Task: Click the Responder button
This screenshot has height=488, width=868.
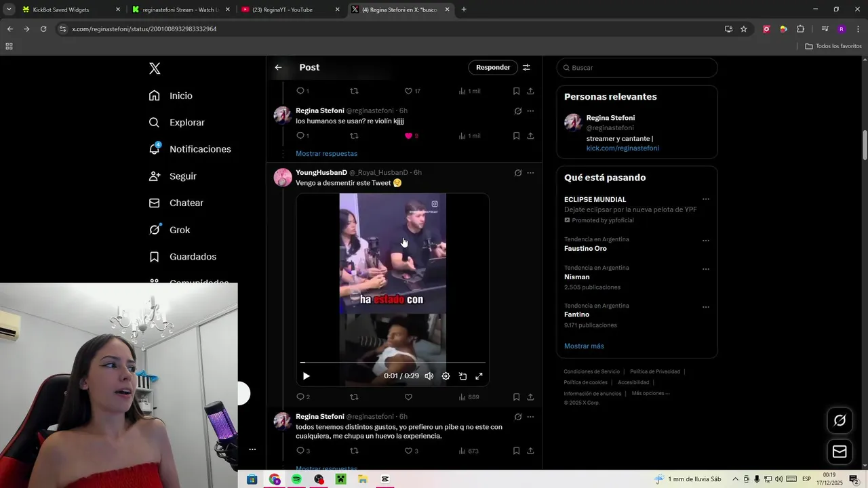Action: point(493,67)
